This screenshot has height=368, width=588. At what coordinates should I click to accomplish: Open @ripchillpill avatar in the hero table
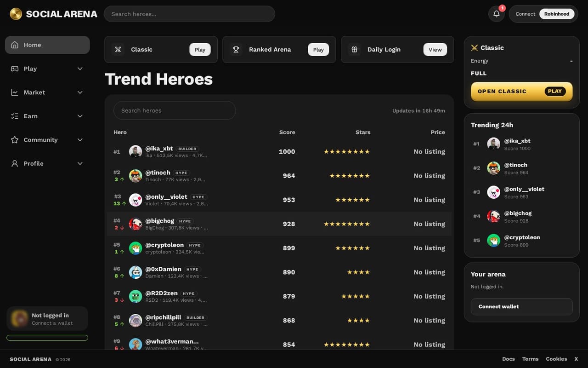(x=136, y=321)
